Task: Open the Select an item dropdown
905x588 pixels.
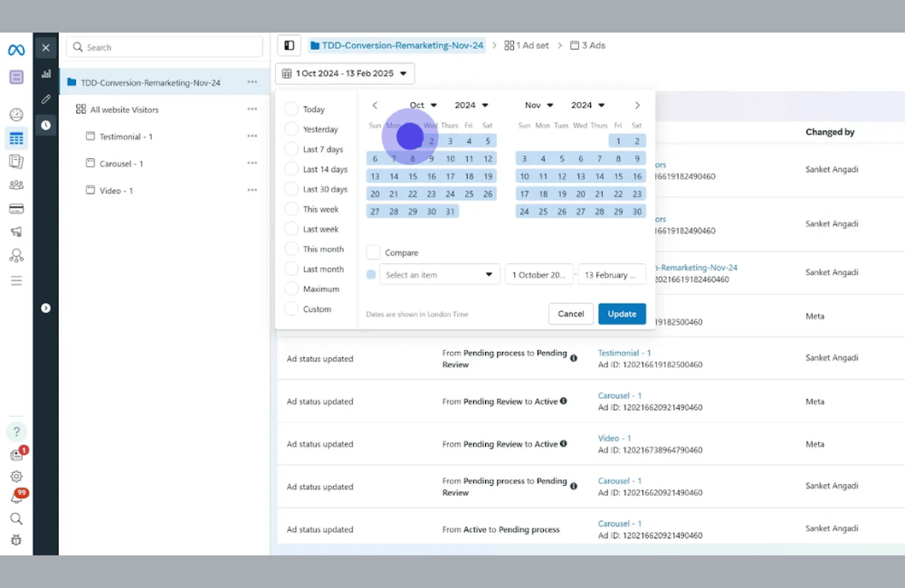Action: point(439,273)
